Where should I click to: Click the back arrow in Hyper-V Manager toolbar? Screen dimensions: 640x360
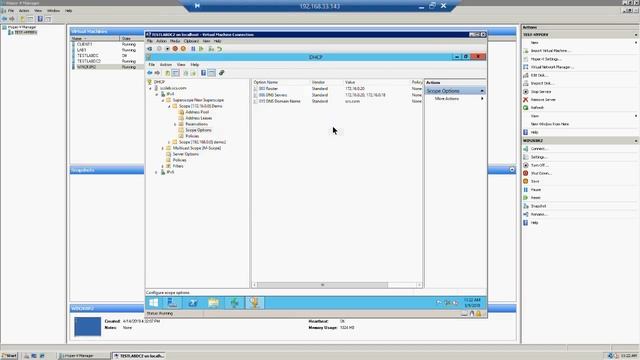(x=4, y=19)
